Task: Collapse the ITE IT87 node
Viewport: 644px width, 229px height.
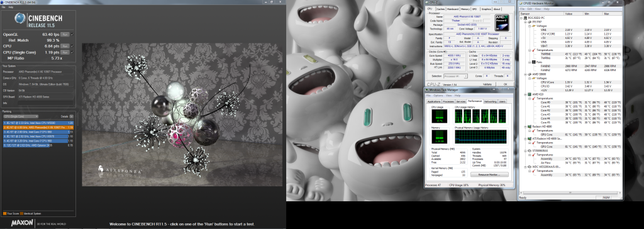Action: (x=525, y=22)
